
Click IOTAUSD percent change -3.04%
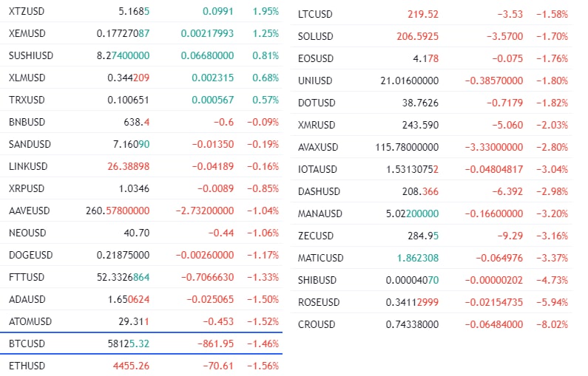coord(552,169)
